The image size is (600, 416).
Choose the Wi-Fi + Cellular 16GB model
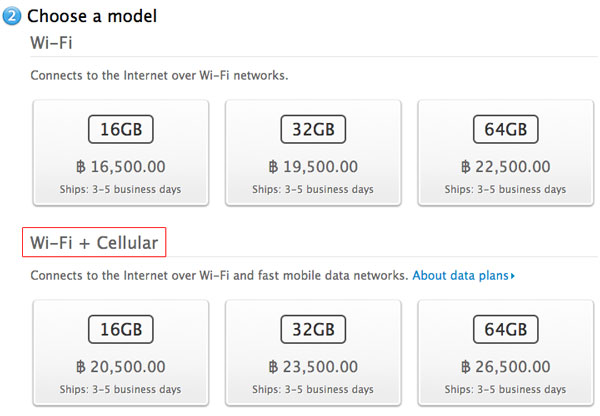pyautogui.click(x=121, y=353)
